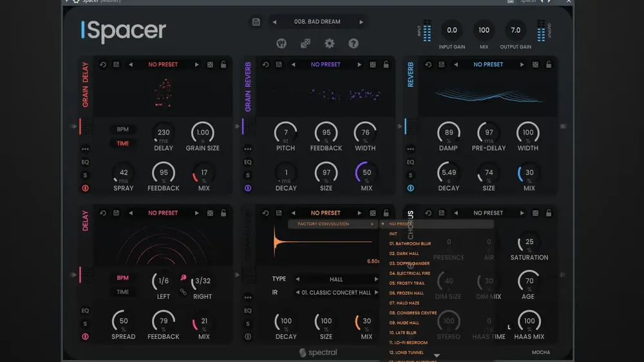Open Grain Reverb EQ

tap(248, 162)
